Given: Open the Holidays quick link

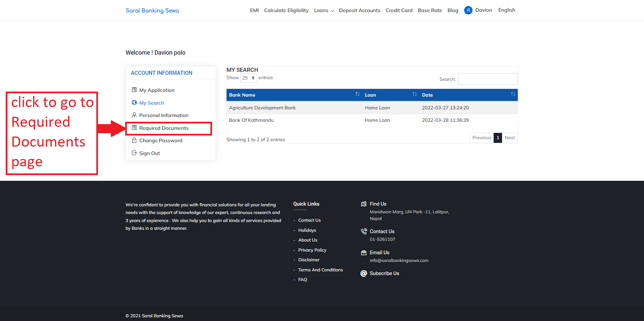Looking at the screenshot, I should [x=307, y=230].
